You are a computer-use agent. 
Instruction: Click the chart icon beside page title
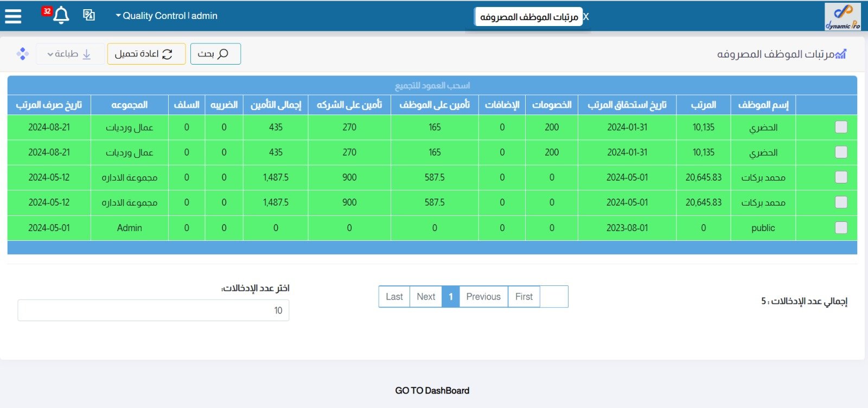tap(841, 54)
